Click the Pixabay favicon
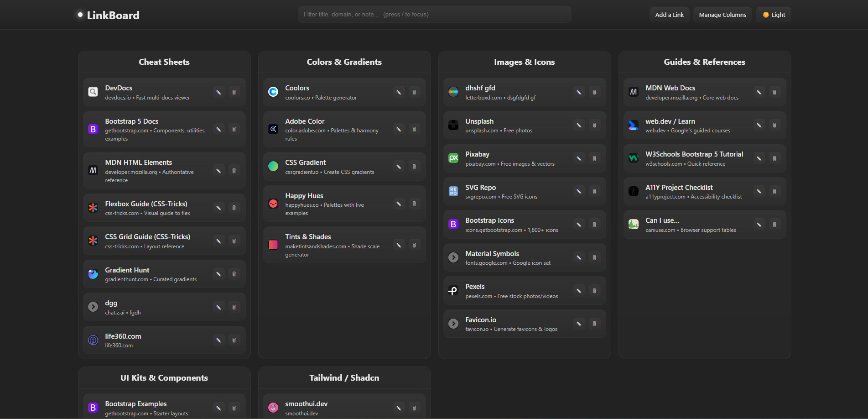Screen dimensions: 868x419 tap(453, 158)
